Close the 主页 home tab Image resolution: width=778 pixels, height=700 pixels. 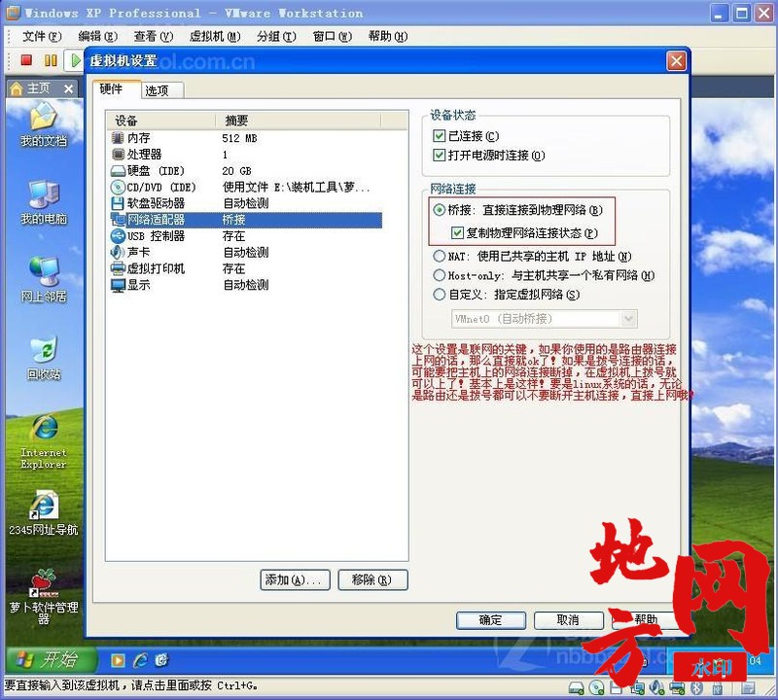point(68,88)
